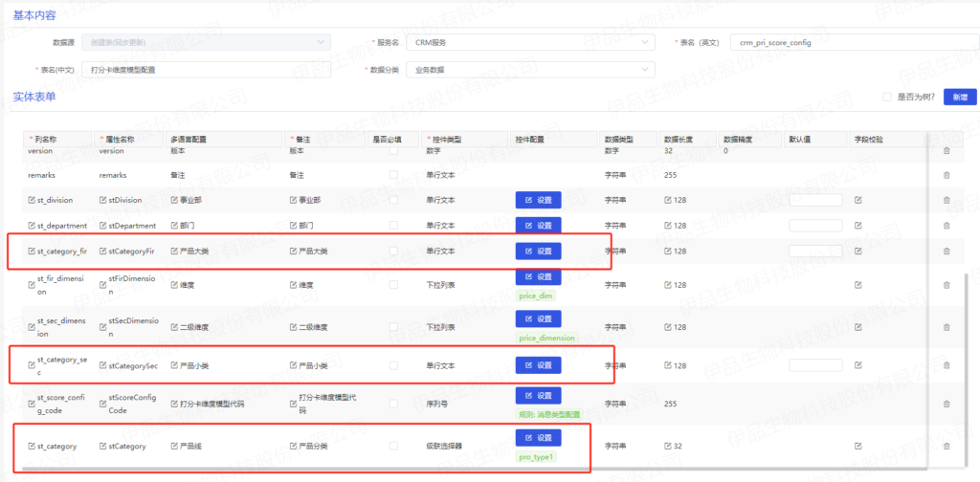Open field validation edit for st_department
Screen dimensions: 980x482
point(858,226)
